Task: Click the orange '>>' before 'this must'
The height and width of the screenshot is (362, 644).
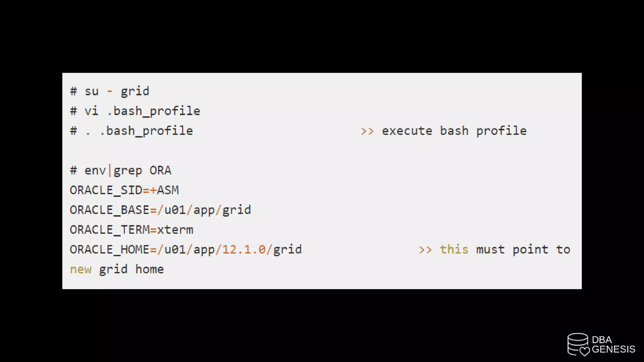Action: coord(425,250)
